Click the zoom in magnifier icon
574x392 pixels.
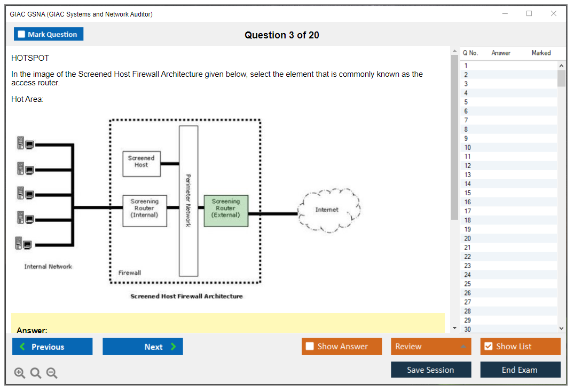pos(20,373)
